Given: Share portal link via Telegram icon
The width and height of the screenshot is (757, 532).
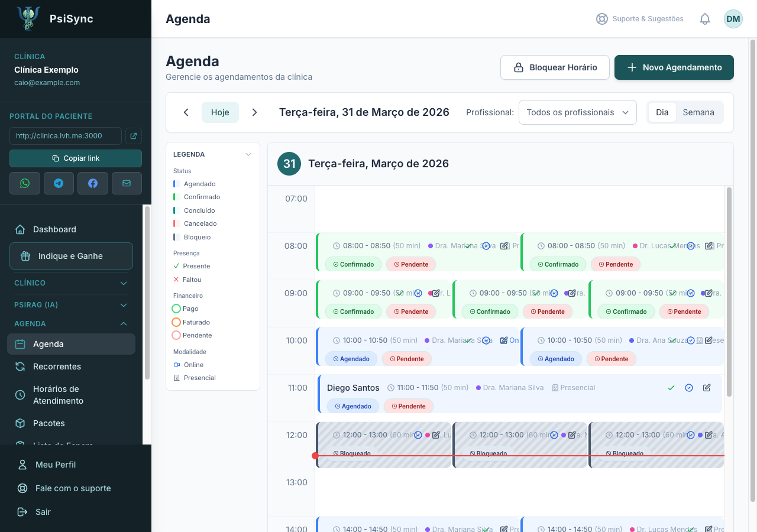Looking at the screenshot, I should (59, 183).
